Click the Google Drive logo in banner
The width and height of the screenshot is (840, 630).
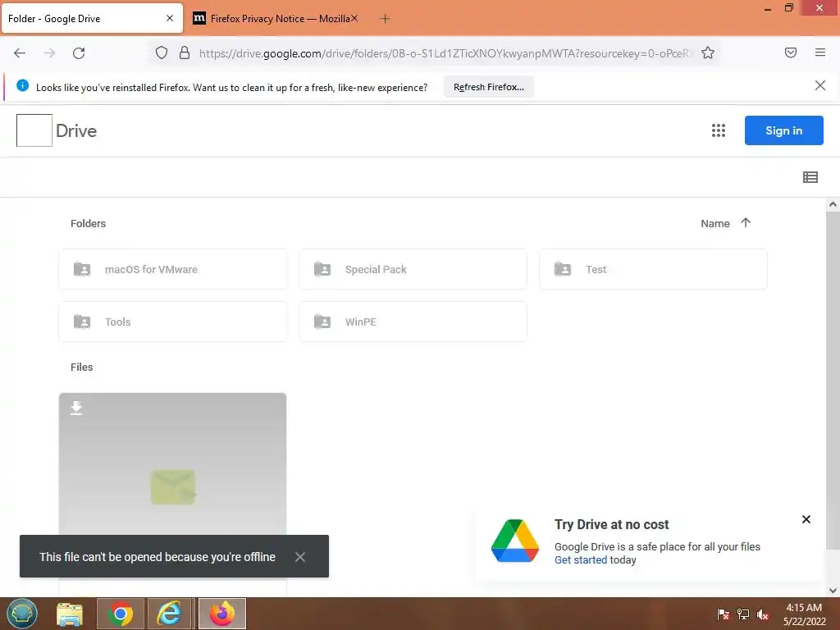tap(515, 541)
